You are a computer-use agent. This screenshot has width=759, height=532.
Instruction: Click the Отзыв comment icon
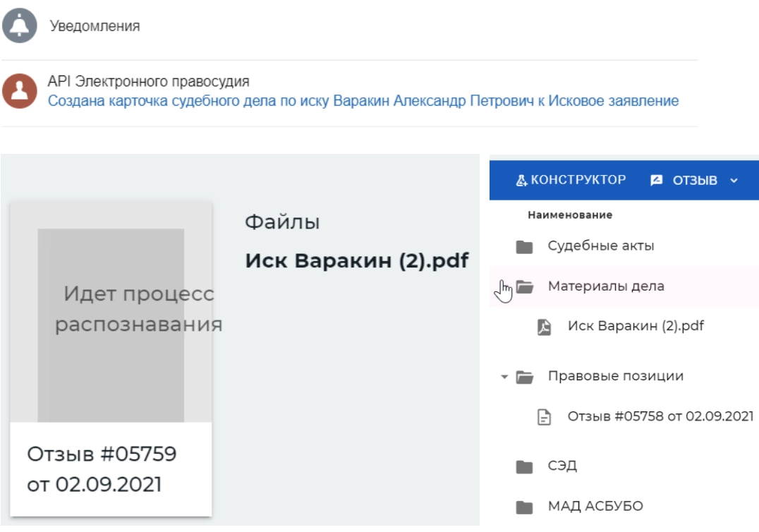click(x=657, y=181)
